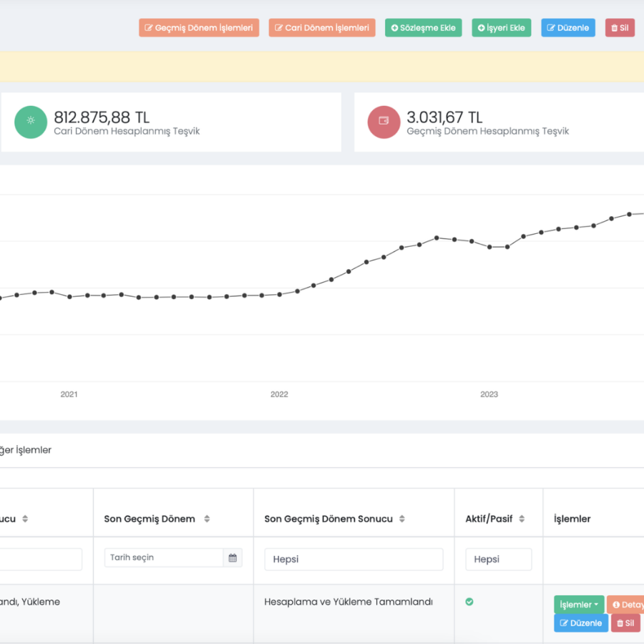Screen dimensions: 644x644
Task: Sort by Aktif/Pasif column arrows
Action: pos(522,519)
